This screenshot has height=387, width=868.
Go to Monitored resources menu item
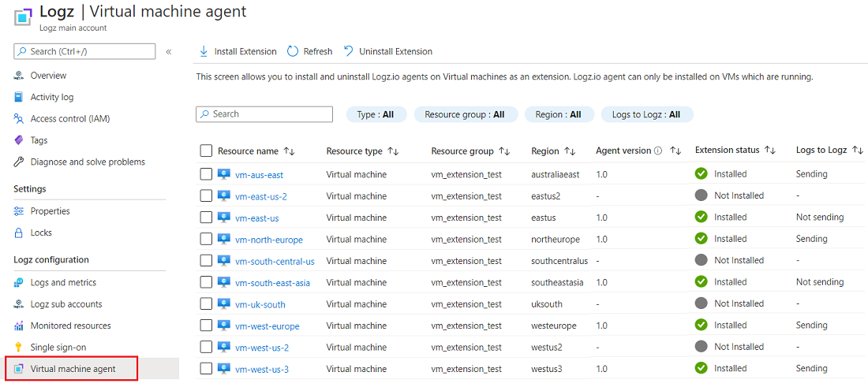70,326
